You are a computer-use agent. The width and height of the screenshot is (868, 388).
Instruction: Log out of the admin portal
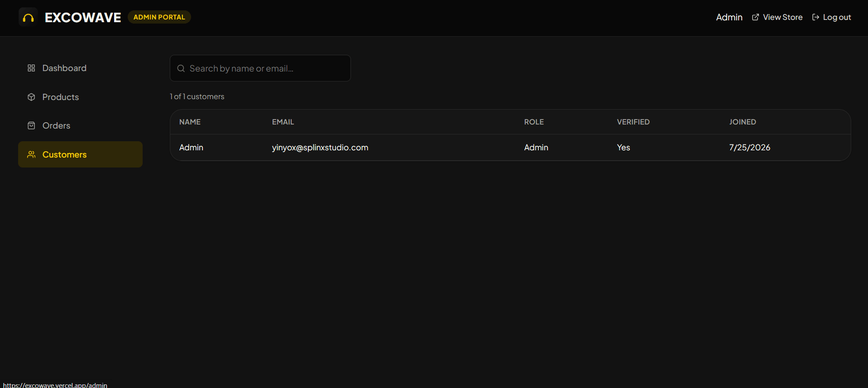(831, 17)
